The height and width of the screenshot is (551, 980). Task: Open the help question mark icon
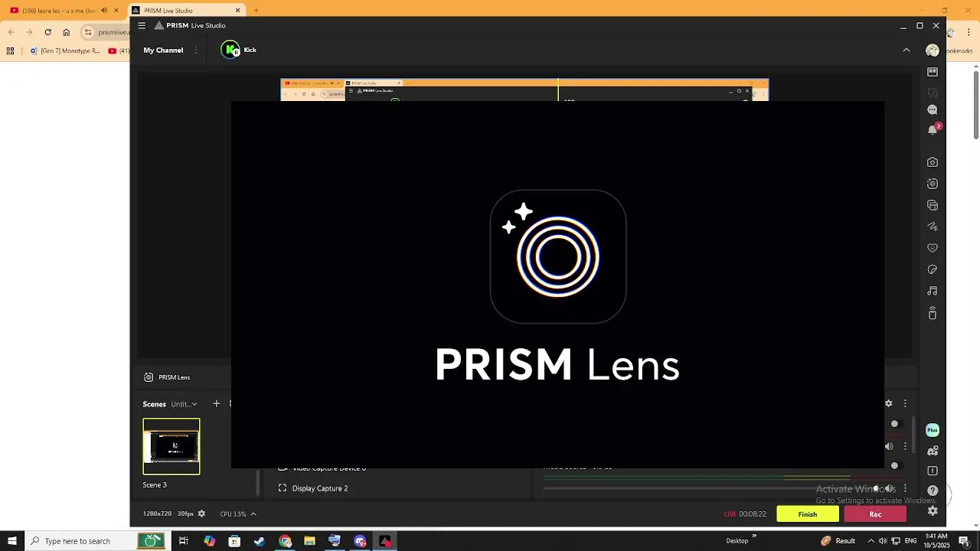pyautogui.click(x=933, y=491)
